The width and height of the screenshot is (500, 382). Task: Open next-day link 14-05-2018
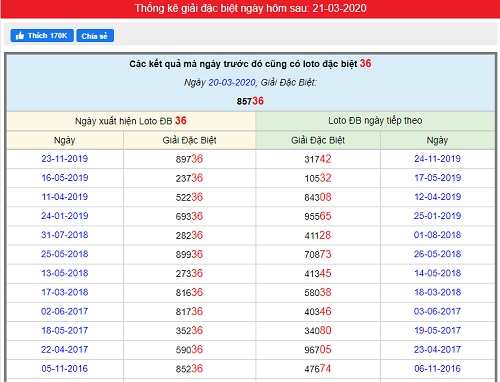437,273
